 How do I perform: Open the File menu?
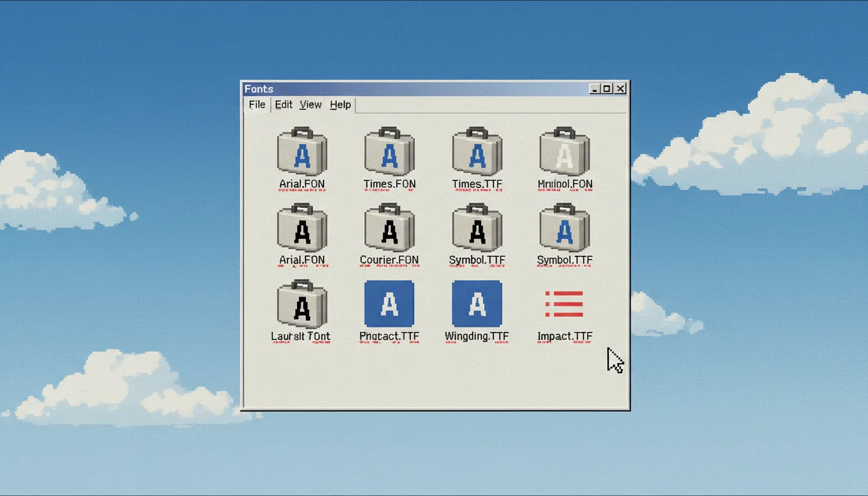[x=256, y=105]
